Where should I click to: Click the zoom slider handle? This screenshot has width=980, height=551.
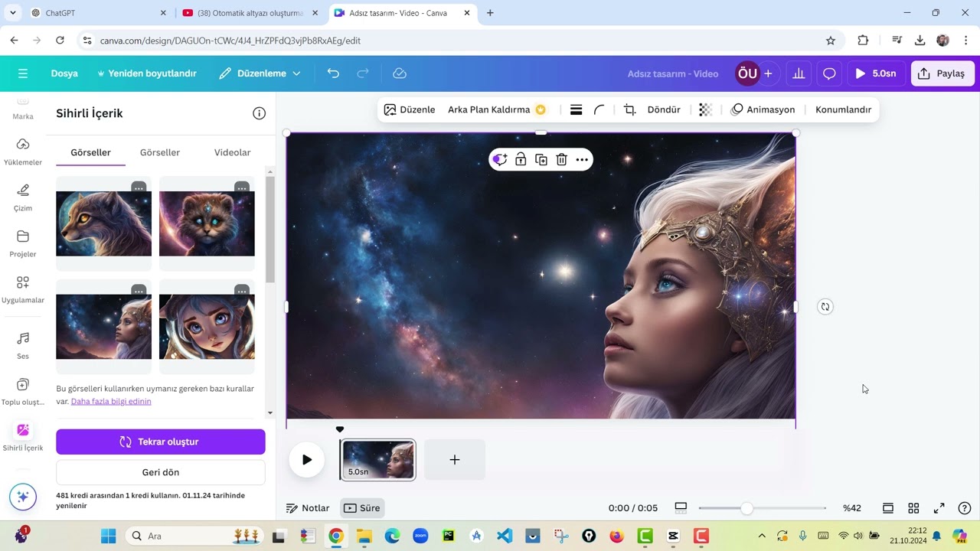(746, 508)
